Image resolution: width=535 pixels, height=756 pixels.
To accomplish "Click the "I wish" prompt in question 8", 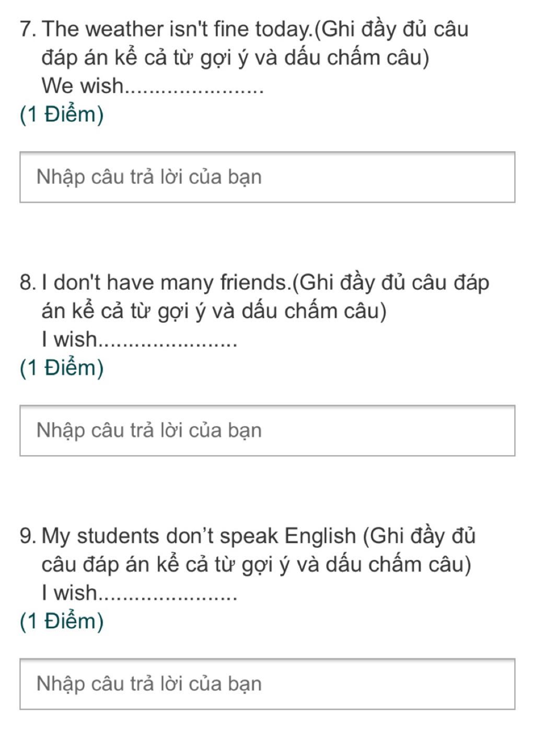I will [69, 339].
